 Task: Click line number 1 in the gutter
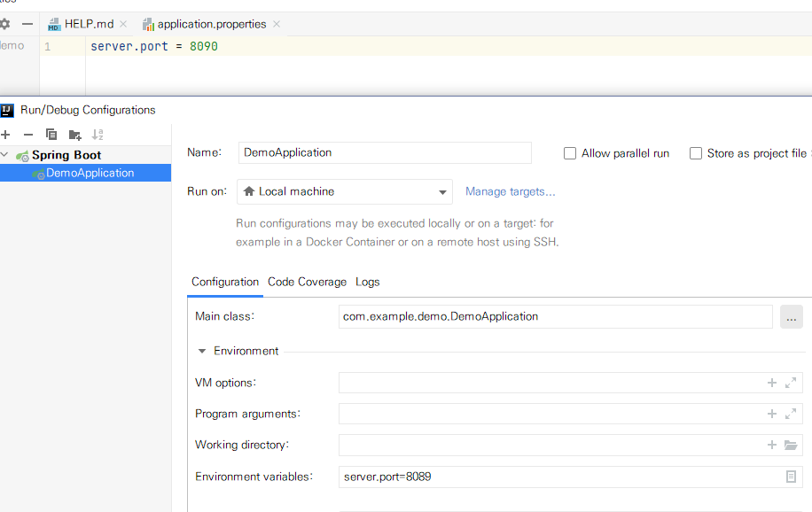[48, 47]
